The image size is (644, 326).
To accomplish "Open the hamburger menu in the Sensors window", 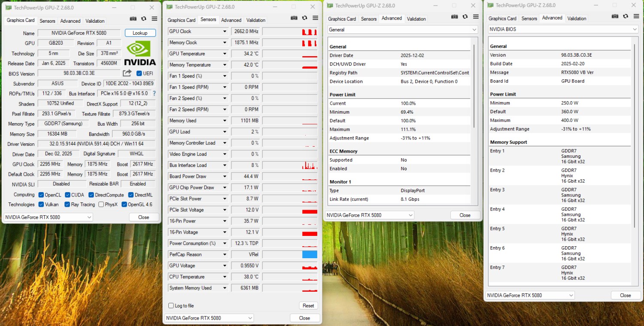I will pos(316,18).
